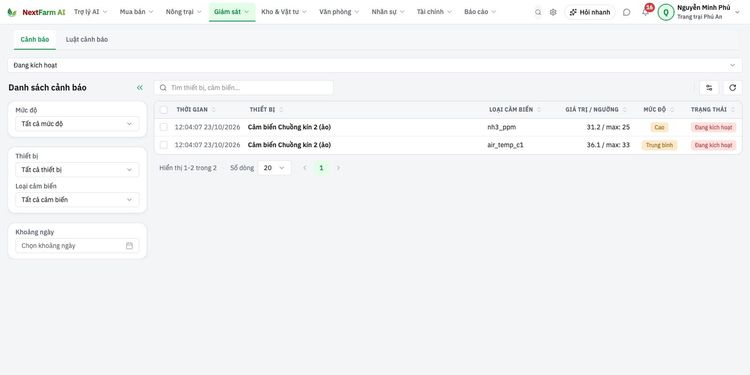Click the value 31.2 / max: 25
The width and height of the screenshot is (750, 375).
pyautogui.click(x=608, y=127)
